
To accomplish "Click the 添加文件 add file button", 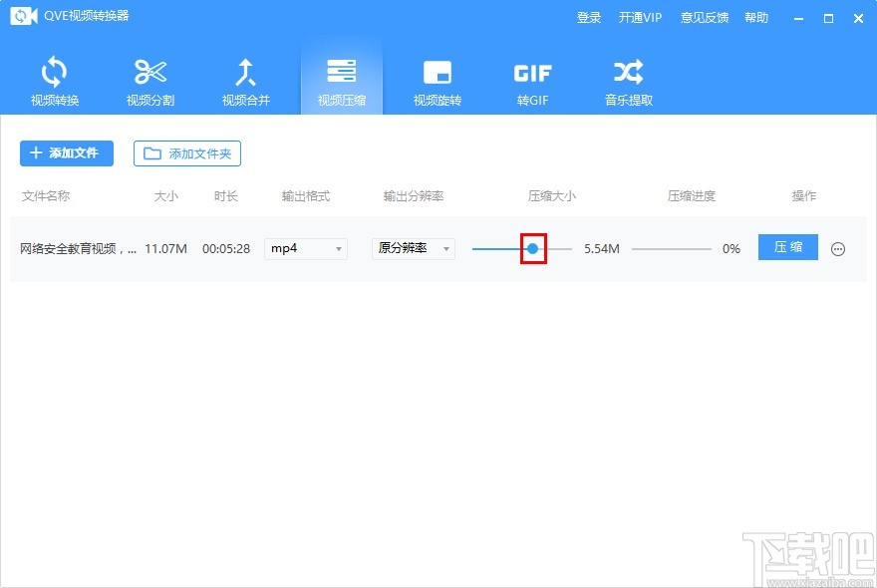I will 67,153.
